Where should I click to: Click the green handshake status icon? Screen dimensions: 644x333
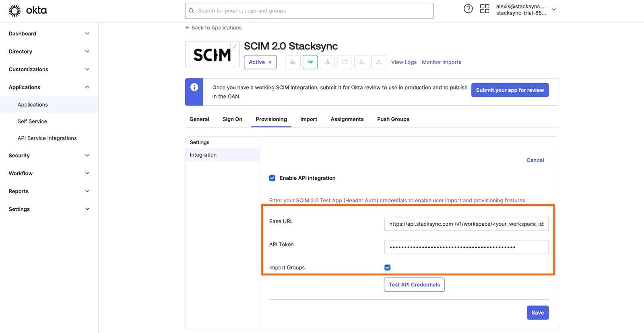coord(310,62)
